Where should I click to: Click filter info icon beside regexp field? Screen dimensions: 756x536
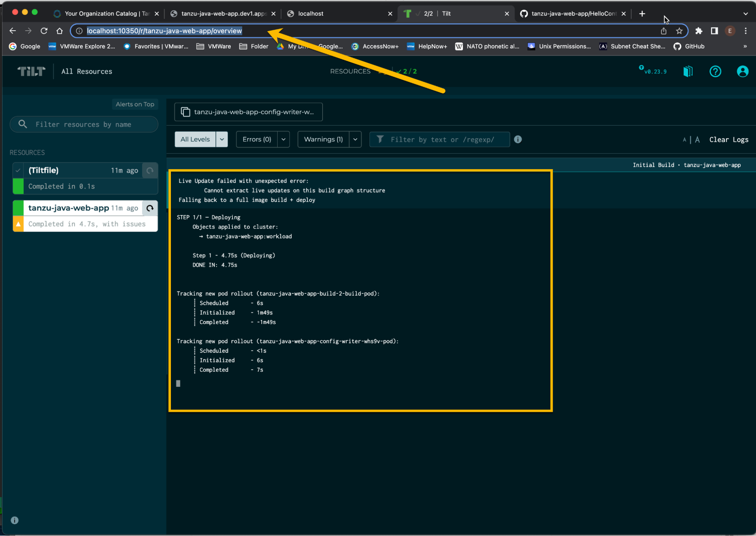[518, 139]
